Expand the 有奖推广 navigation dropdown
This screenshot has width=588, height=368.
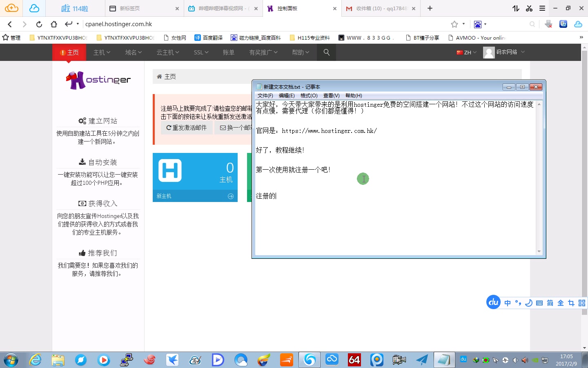point(263,52)
